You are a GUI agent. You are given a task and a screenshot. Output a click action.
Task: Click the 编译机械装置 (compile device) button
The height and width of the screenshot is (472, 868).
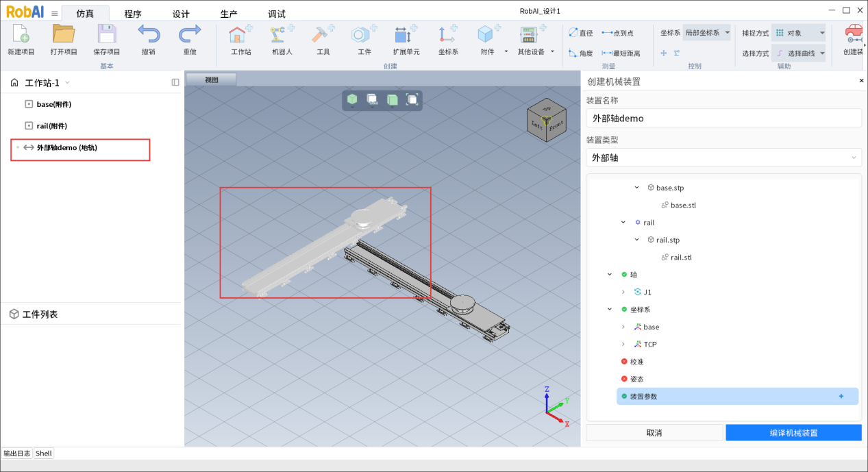(793, 433)
